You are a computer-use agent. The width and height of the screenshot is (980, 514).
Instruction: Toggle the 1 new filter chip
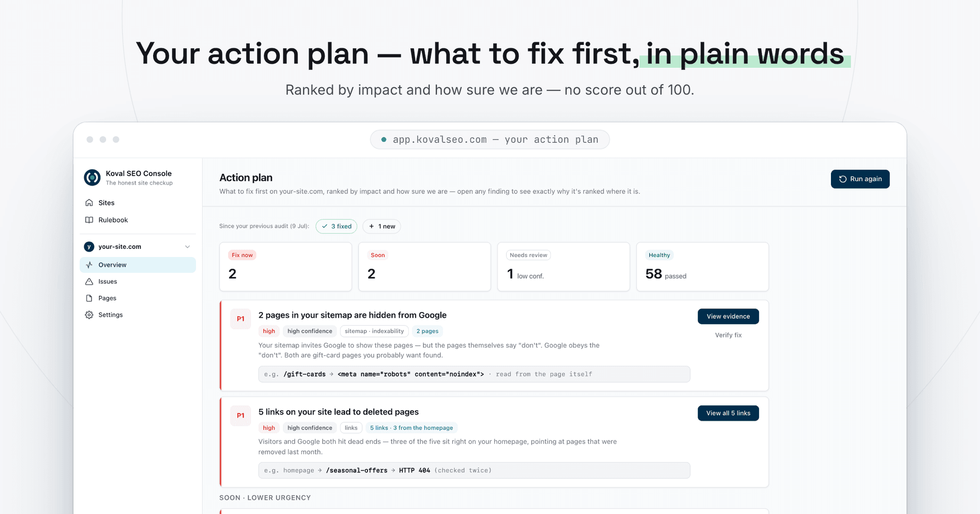click(x=382, y=226)
